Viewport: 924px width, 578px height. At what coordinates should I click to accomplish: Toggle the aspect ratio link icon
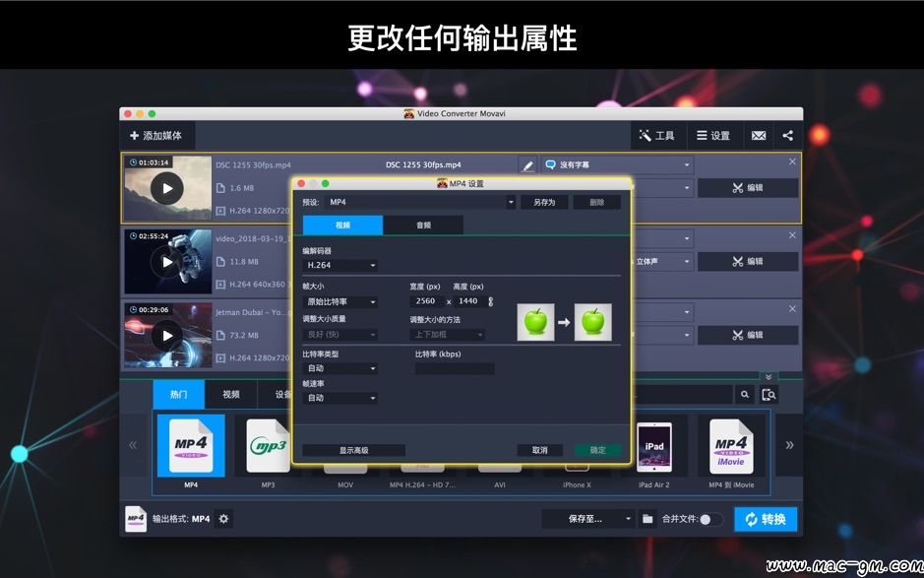490,301
